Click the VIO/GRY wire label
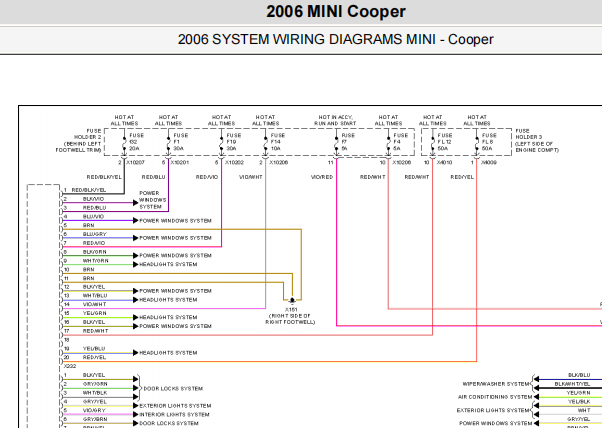 click(x=94, y=410)
